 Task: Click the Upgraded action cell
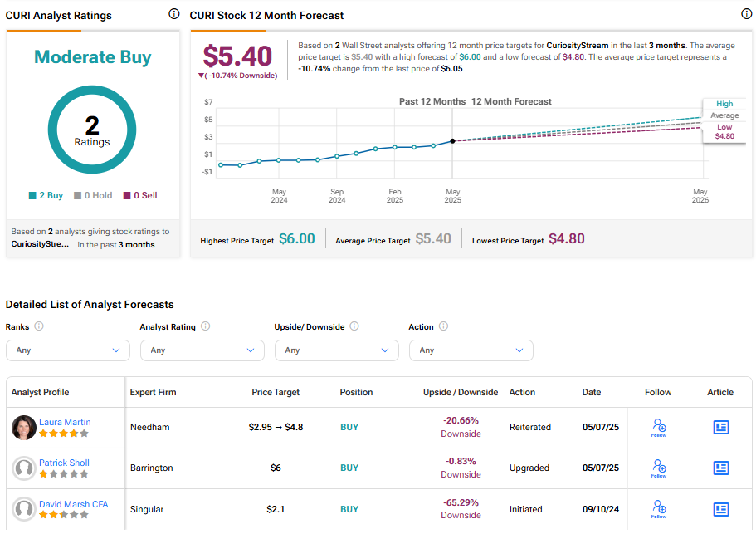pyautogui.click(x=529, y=468)
